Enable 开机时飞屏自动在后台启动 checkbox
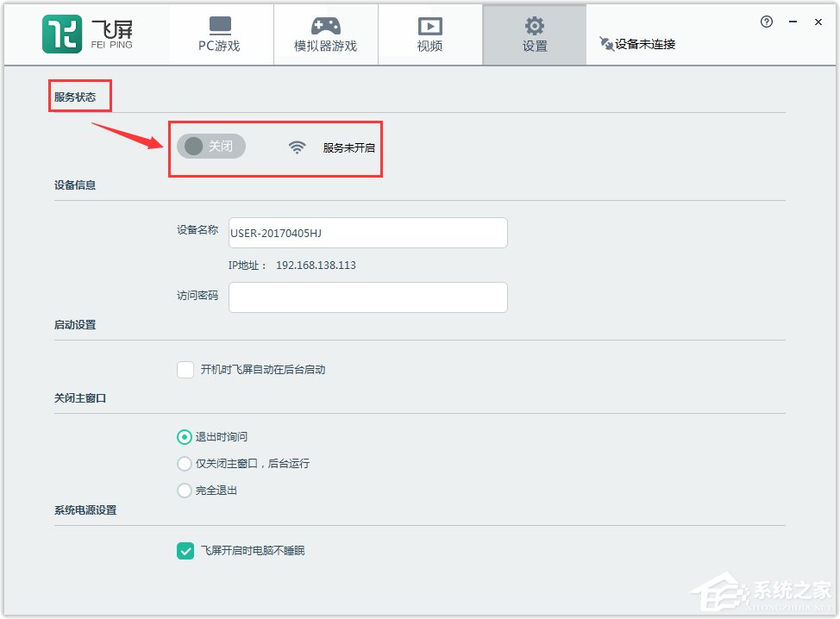840x619 pixels. pyautogui.click(x=185, y=370)
